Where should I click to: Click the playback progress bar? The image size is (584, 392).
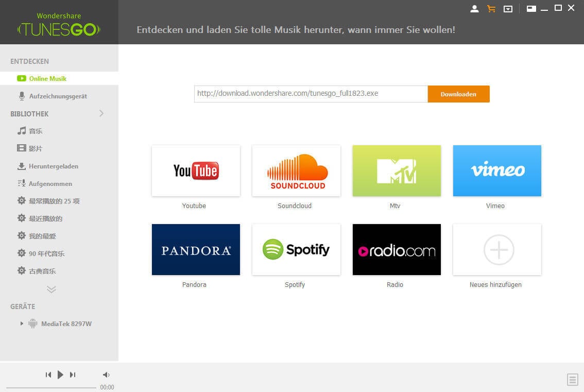tap(51, 387)
